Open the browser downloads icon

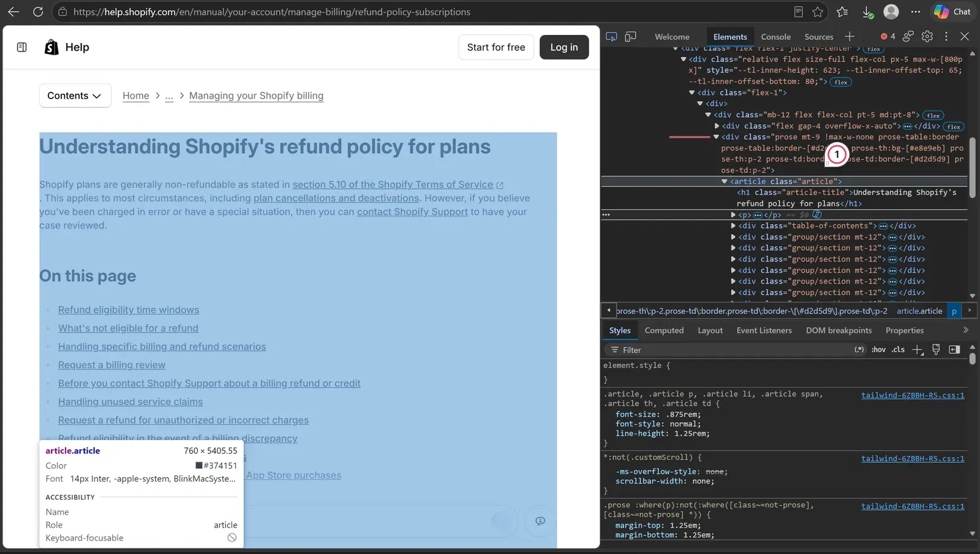coord(867,12)
